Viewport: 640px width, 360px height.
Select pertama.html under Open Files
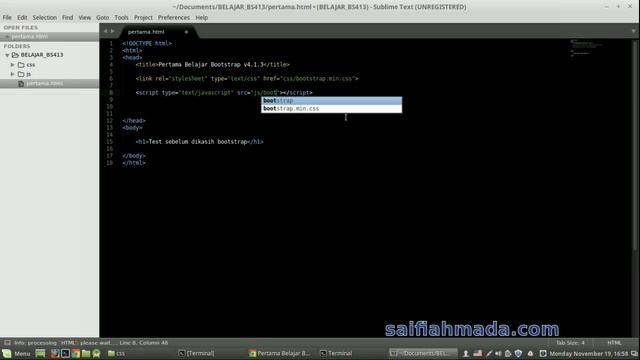tap(49, 36)
